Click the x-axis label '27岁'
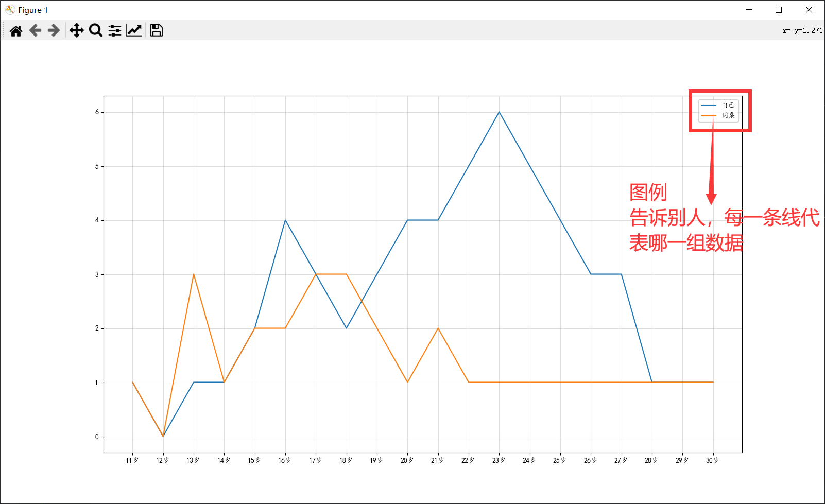 [x=621, y=460]
